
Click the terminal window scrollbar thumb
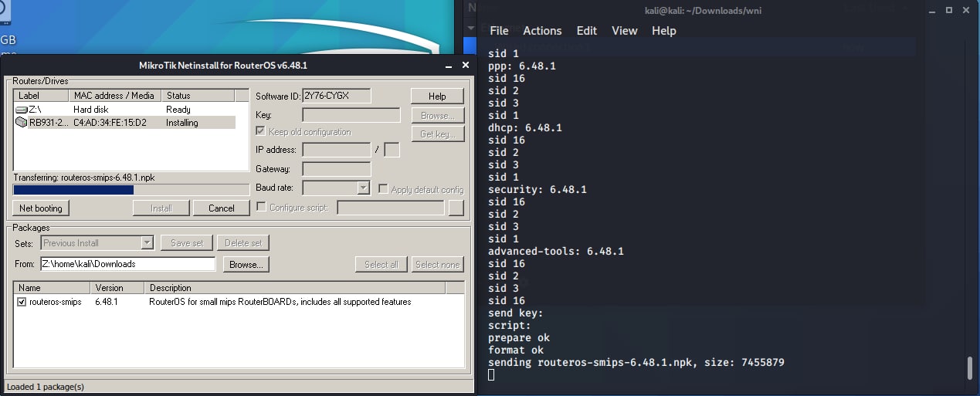point(970,367)
